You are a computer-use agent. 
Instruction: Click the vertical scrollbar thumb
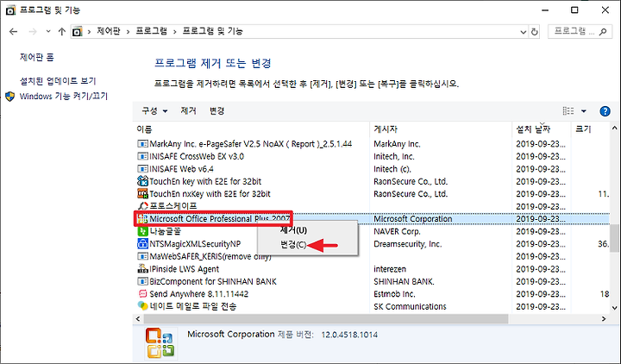(614, 237)
